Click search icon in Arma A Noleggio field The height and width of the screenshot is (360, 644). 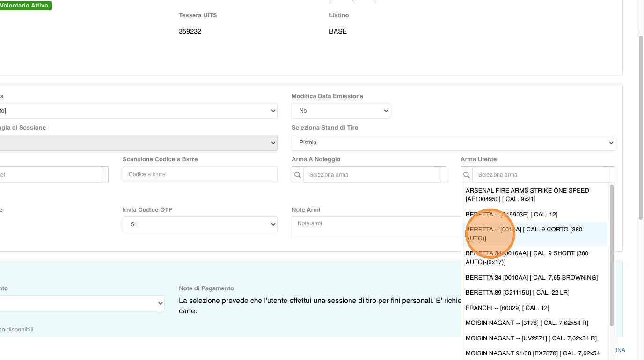tap(298, 175)
